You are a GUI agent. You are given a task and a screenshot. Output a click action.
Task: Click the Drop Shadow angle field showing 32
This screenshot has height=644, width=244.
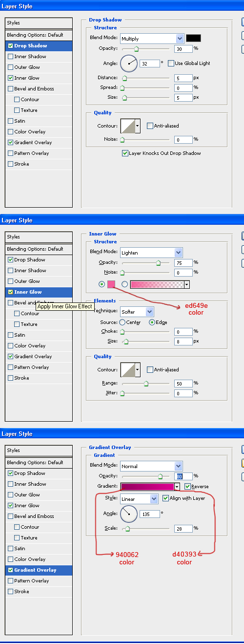[150, 64]
